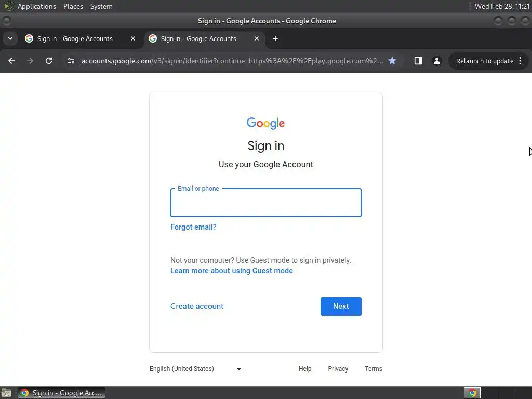Click the date and time clock
The image size is (532, 399).
click(x=502, y=6)
